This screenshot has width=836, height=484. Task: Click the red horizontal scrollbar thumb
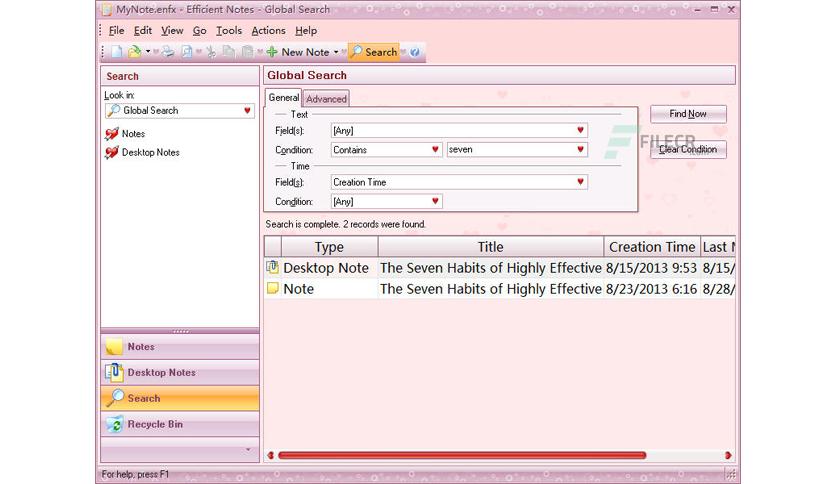462,455
